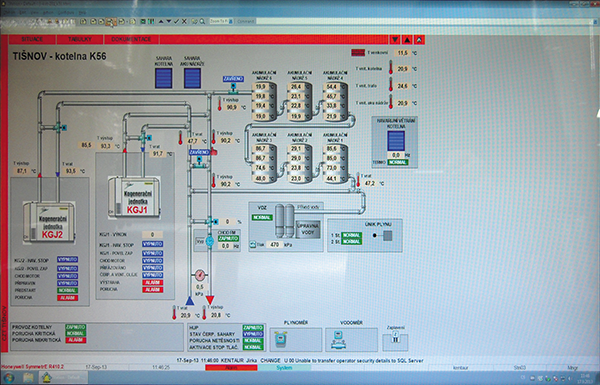Toggle the KGJ1 INV. STOP VYPNUTO state
Screen dimensions: 600x385
(x=152, y=244)
